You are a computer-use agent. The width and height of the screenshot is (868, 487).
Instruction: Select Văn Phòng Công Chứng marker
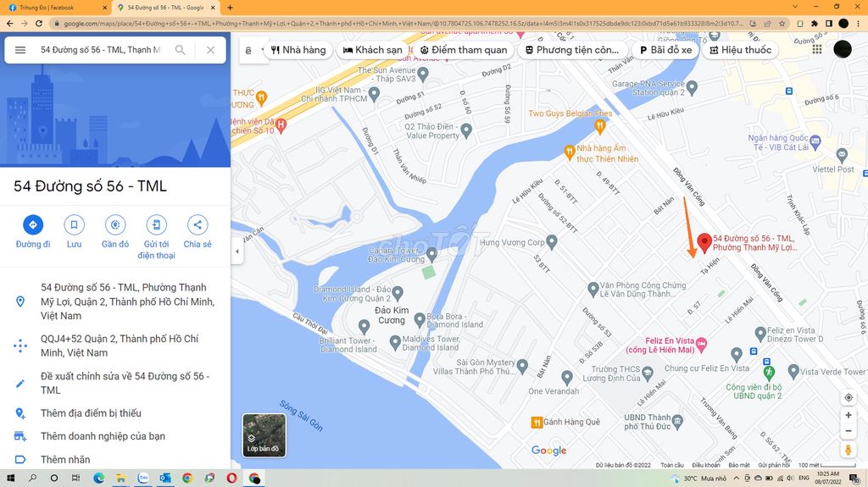tap(593, 288)
